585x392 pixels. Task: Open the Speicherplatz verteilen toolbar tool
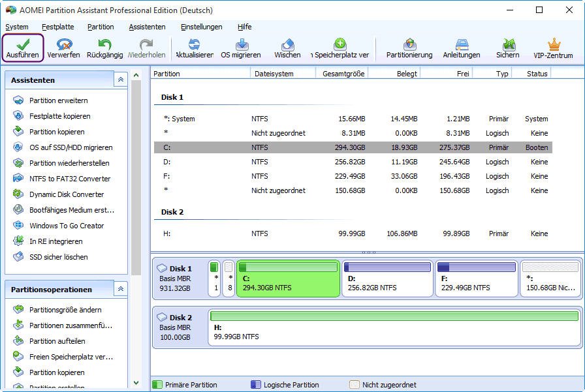[x=340, y=48]
